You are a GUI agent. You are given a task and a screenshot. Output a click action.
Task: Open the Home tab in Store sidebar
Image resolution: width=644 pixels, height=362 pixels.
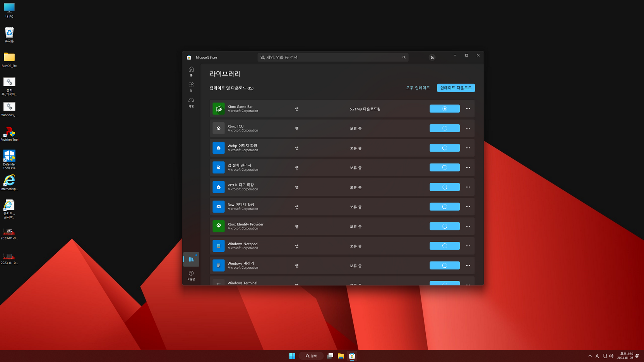point(191,72)
